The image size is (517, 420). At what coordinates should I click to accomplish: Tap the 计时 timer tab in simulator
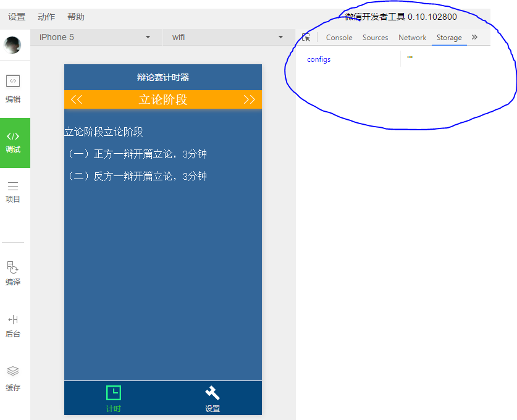pyautogui.click(x=114, y=399)
